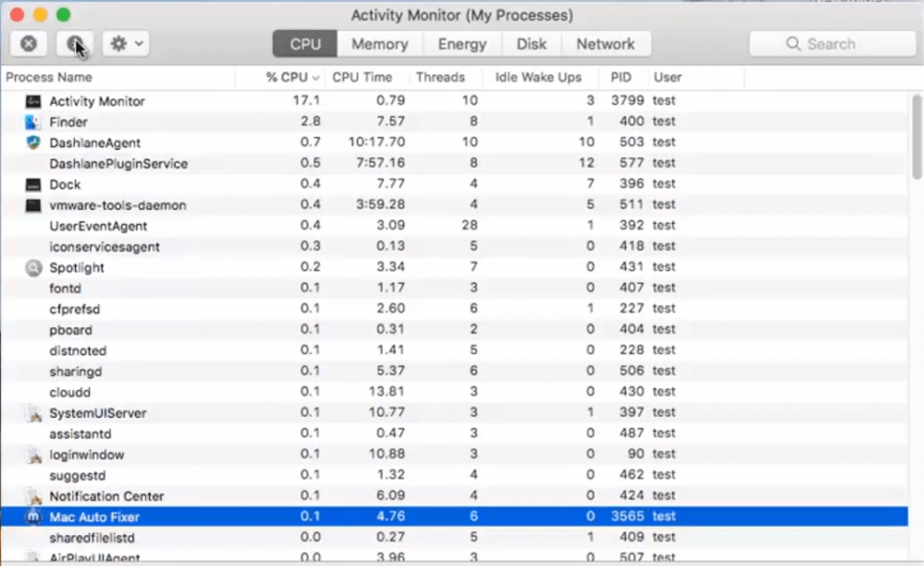Screen dimensions: 924x566
Task: Click the search magnifier in search field
Action: click(x=793, y=43)
